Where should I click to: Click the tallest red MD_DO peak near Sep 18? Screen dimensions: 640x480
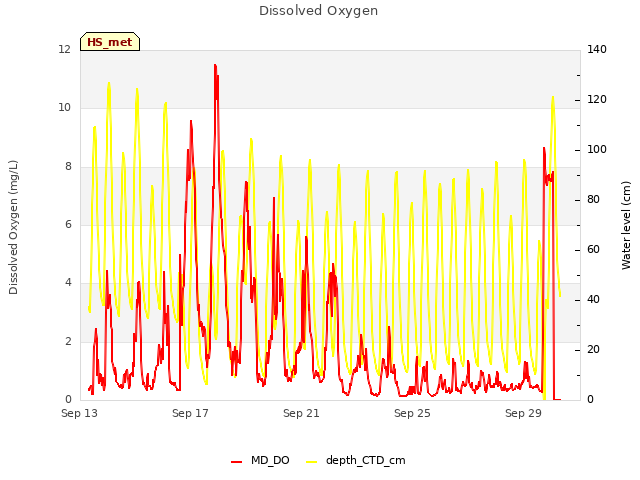[215, 65]
